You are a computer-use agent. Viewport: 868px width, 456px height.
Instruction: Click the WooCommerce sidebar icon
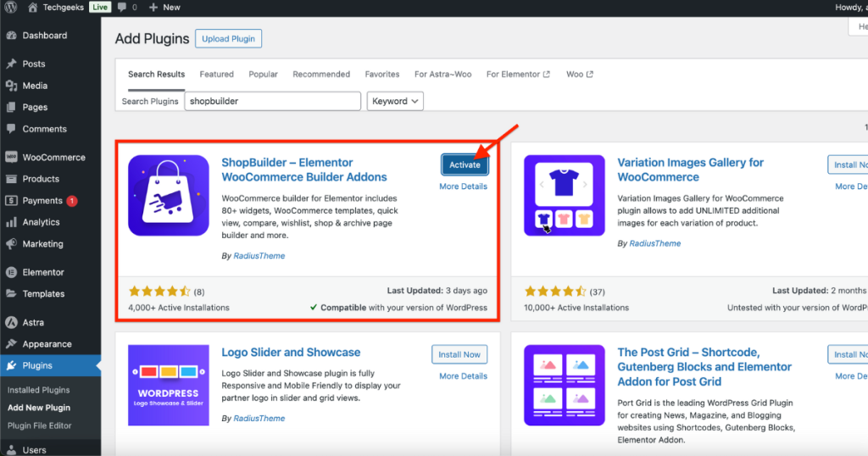pos(11,157)
